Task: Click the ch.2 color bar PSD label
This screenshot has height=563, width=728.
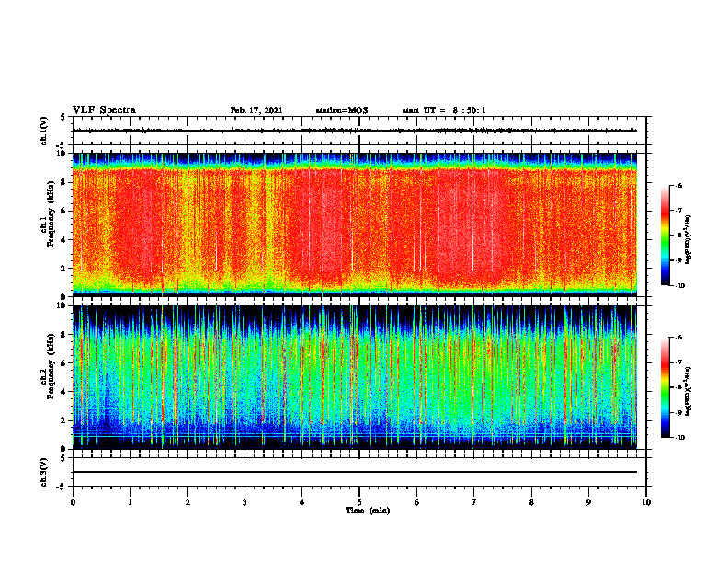Action: (x=688, y=391)
